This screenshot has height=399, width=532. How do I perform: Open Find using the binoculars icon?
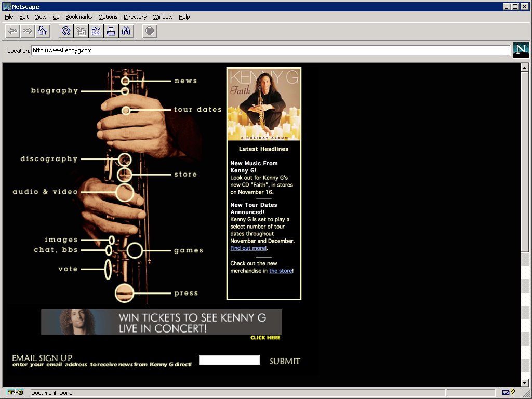click(126, 31)
